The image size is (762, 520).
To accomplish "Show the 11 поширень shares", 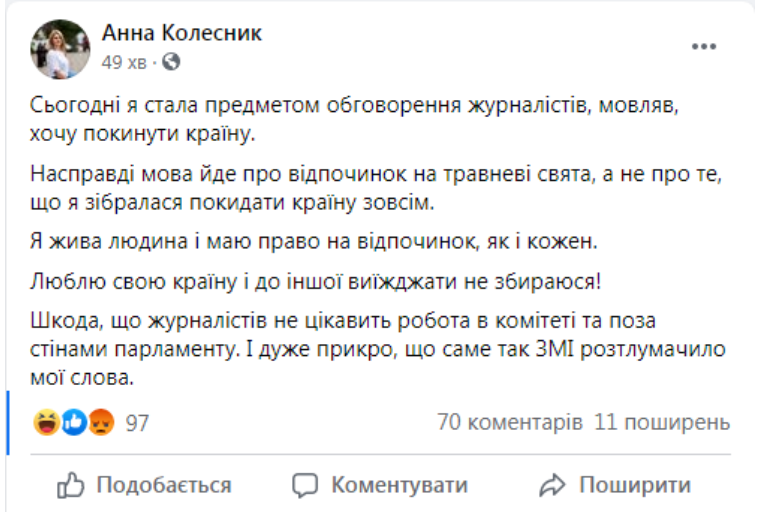I will pos(662,423).
